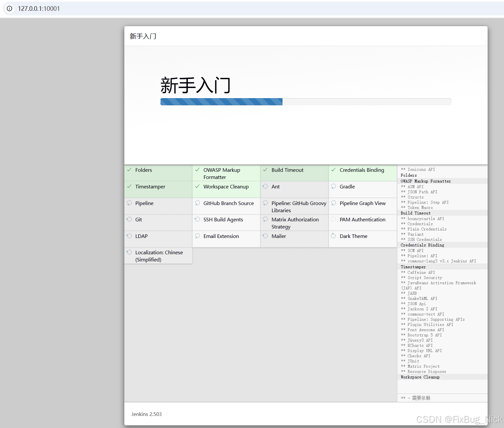Click the '** JSON Path API' log line

click(419, 192)
